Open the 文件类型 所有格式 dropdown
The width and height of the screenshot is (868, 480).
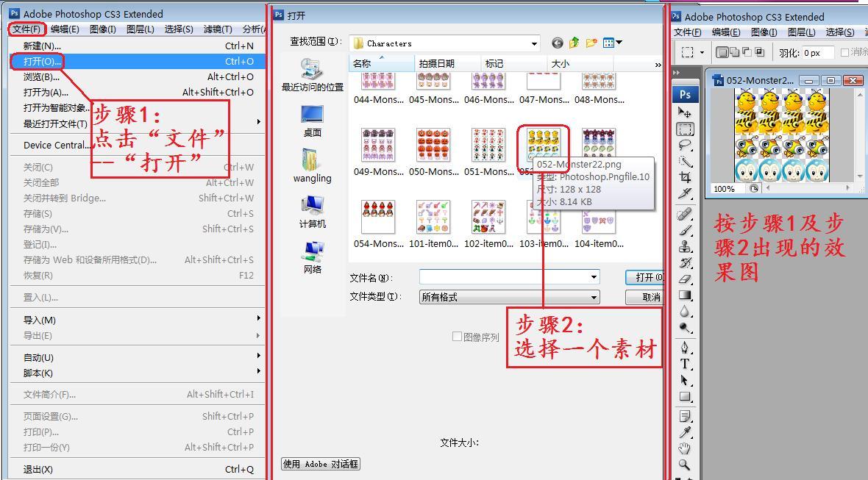click(x=594, y=297)
